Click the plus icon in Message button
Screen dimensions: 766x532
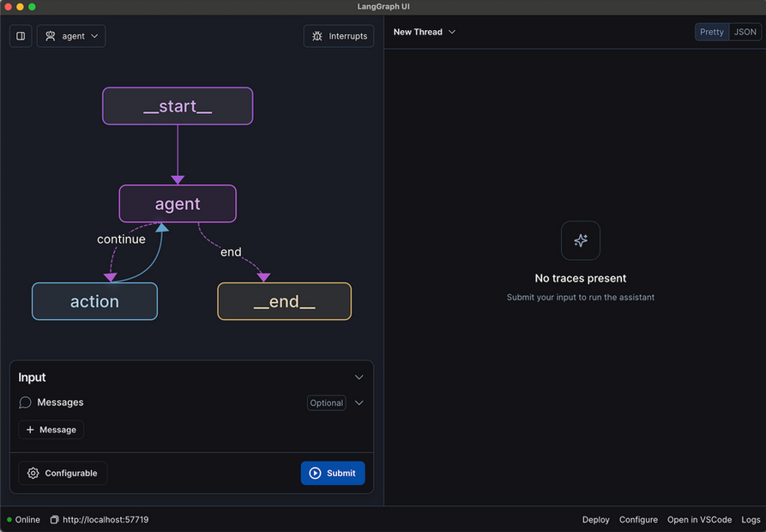click(30, 430)
